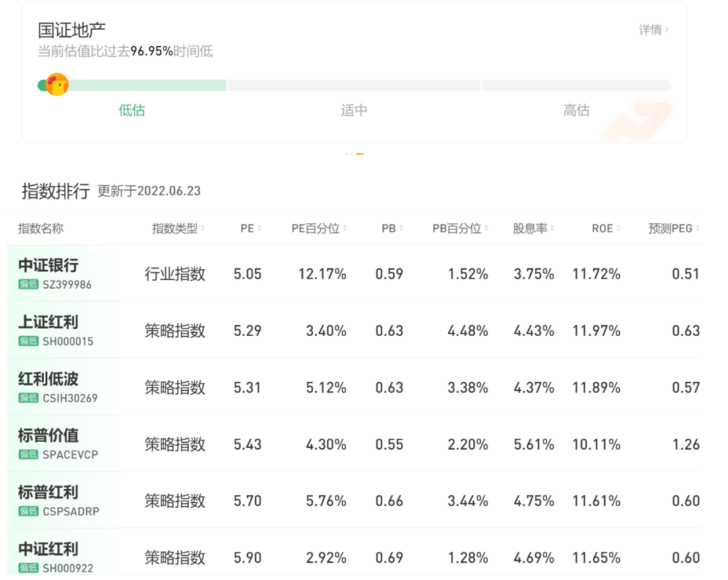The width and height of the screenshot is (728, 580).
Task: Click the PB百分位 sort icon
Action: tap(487, 228)
